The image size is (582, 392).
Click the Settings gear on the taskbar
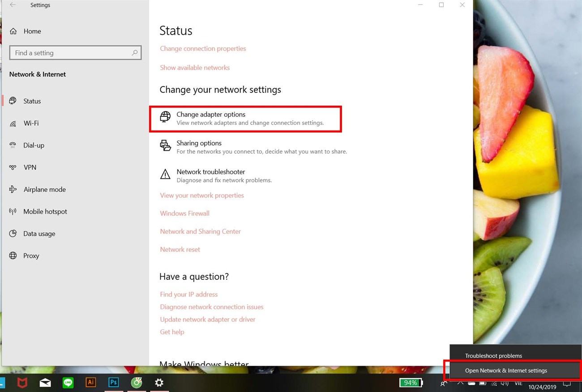click(159, 383)
